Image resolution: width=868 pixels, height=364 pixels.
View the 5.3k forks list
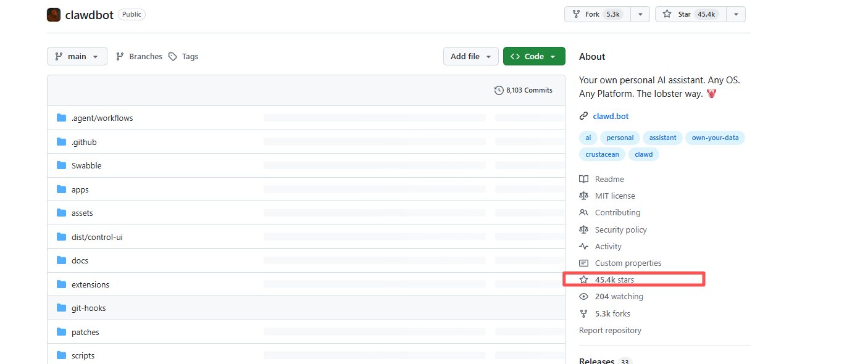coord(612,313)
